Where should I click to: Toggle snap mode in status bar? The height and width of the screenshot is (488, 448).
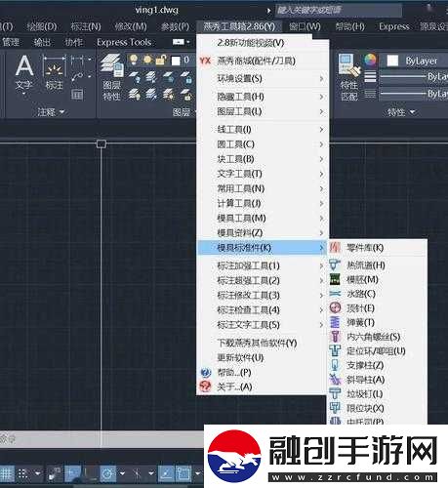point(22,473)
